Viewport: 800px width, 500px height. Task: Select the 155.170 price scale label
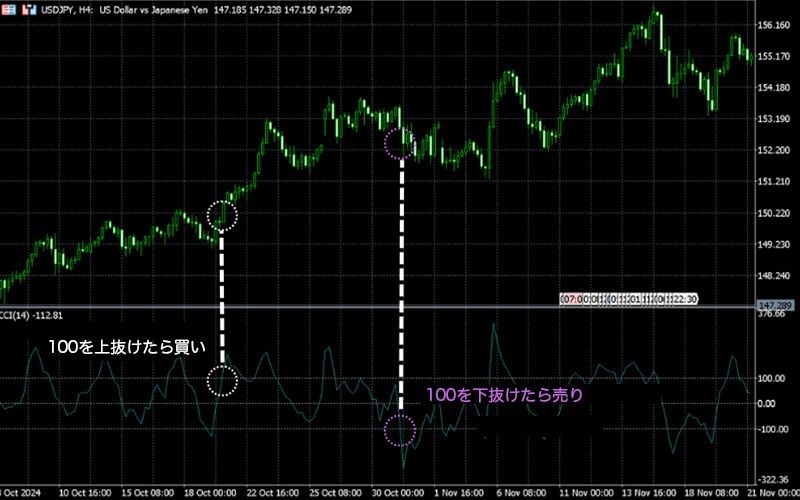(x=774, y=56)
